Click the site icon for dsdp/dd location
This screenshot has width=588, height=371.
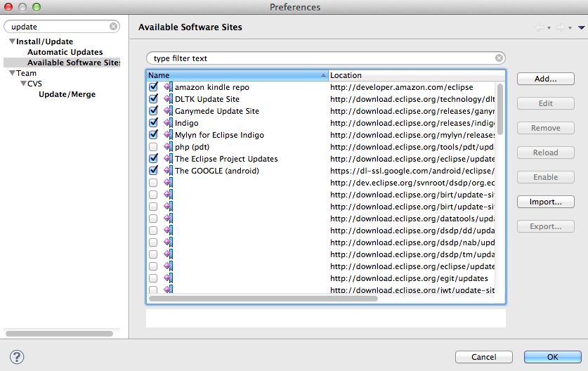(x=169, y=230)
